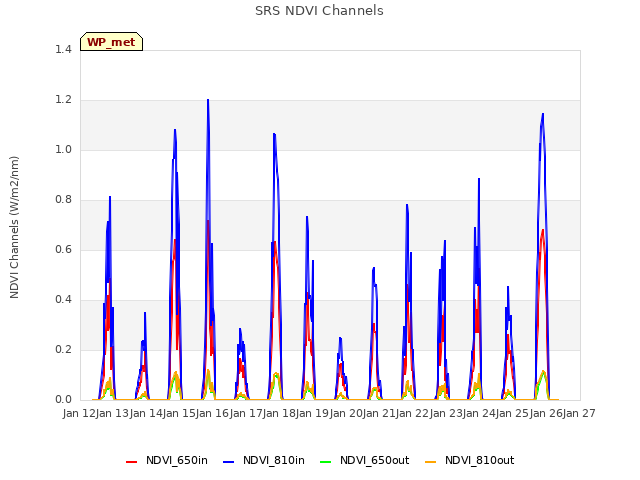Click the Jan 16 x-axis label
Viewport: 640px width, 480px height.
212,413
